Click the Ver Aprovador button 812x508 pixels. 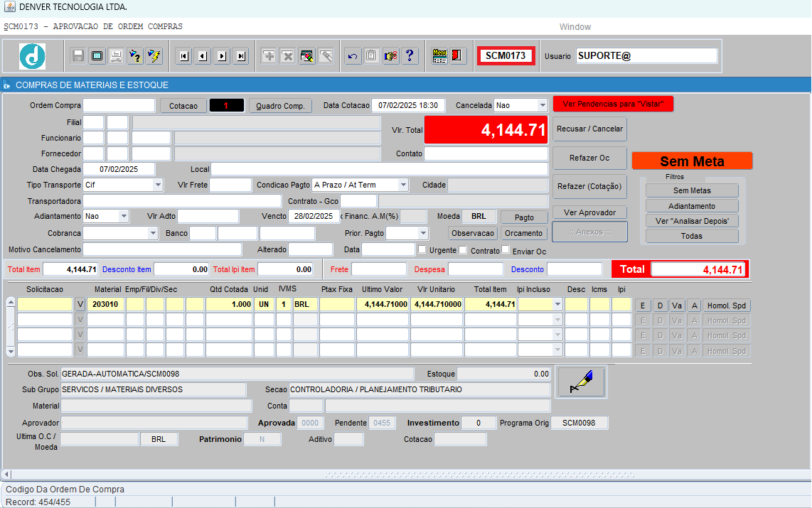590,212
